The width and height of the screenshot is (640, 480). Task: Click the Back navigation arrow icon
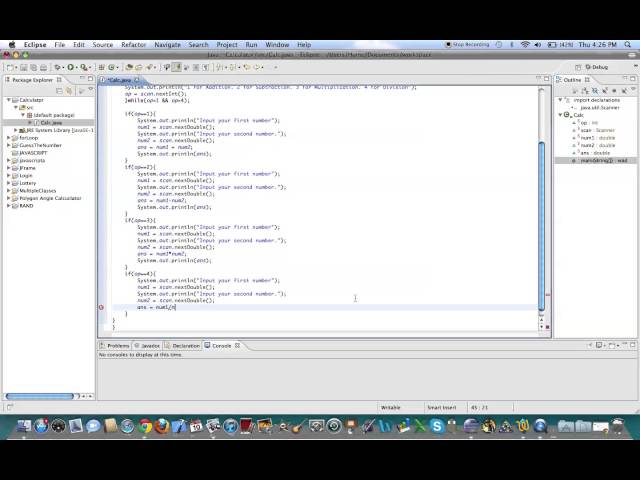pyautogui.click(x=257, y=67)
